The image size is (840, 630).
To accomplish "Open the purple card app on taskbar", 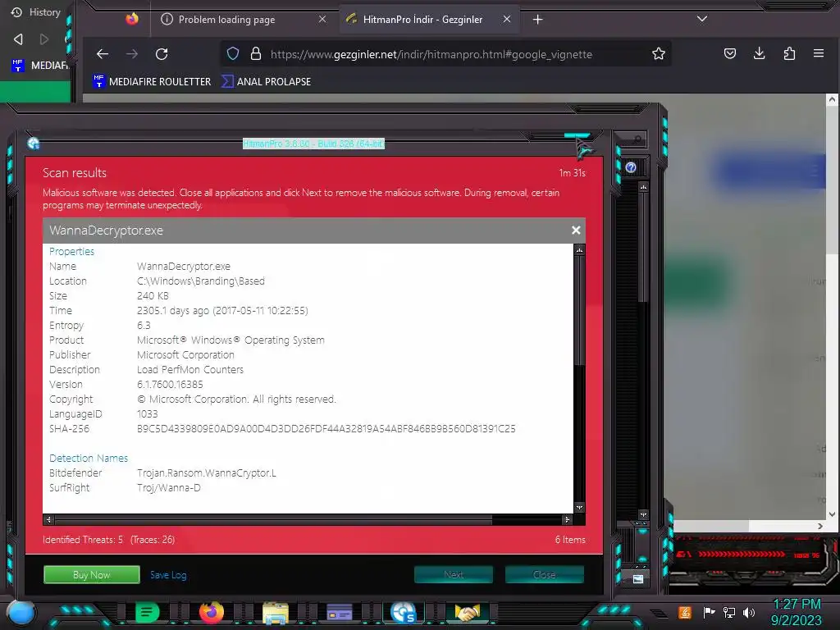I will point(339,612).
